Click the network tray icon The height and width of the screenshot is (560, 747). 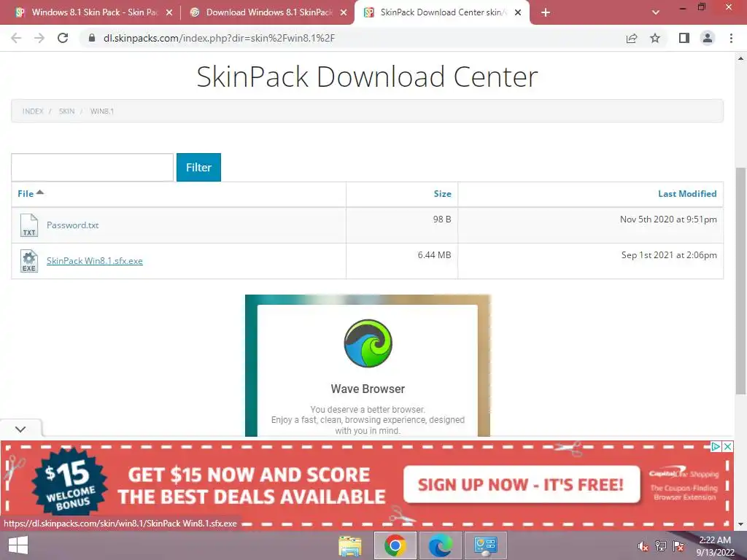click(x=661, y=546)
